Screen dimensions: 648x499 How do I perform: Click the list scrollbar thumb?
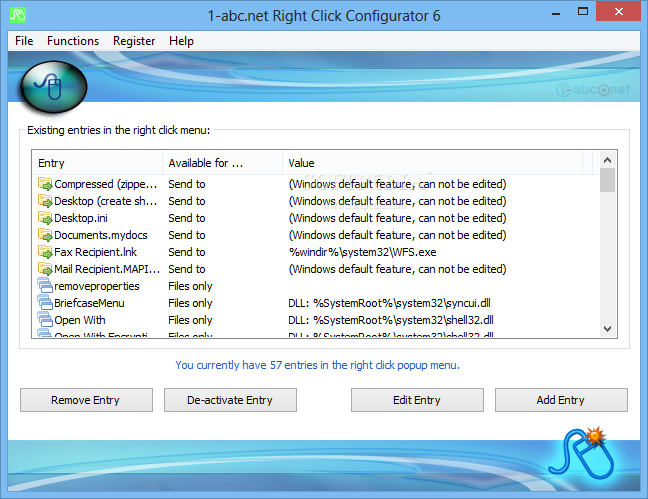[607, 180]
